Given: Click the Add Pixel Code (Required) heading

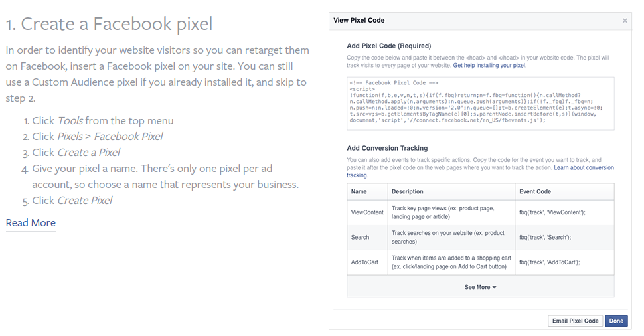Looking at the screenshot, I should pyautogui.click(x=388, y=46).
